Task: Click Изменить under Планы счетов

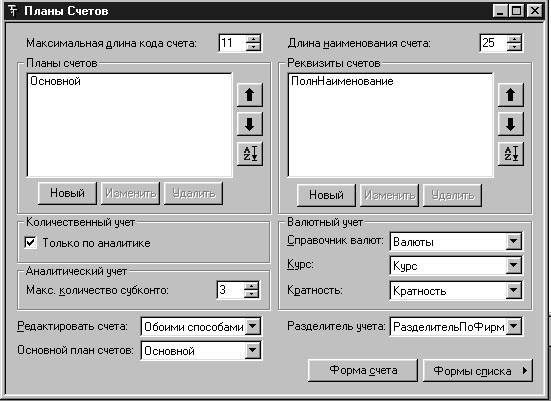Action: pyautogui.click(x=130, y=193)
